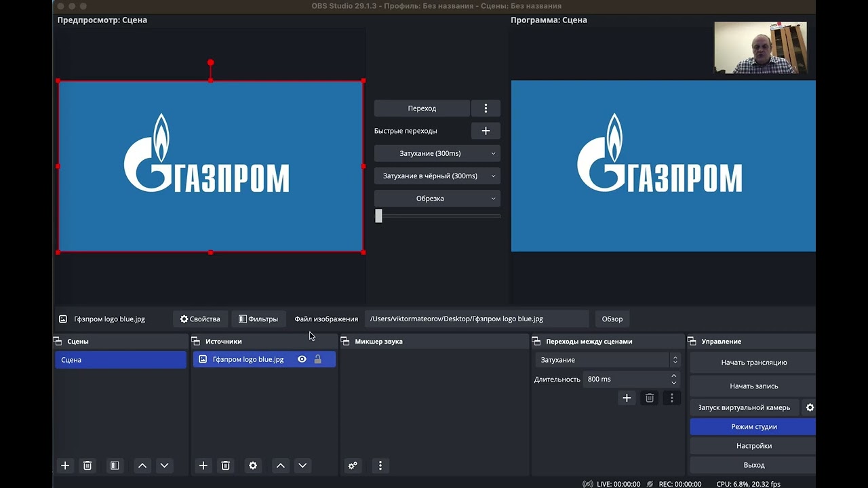Open the Микшер звука three-dot menu
This screenshot has height=488, width=868.
click(380, 466)
